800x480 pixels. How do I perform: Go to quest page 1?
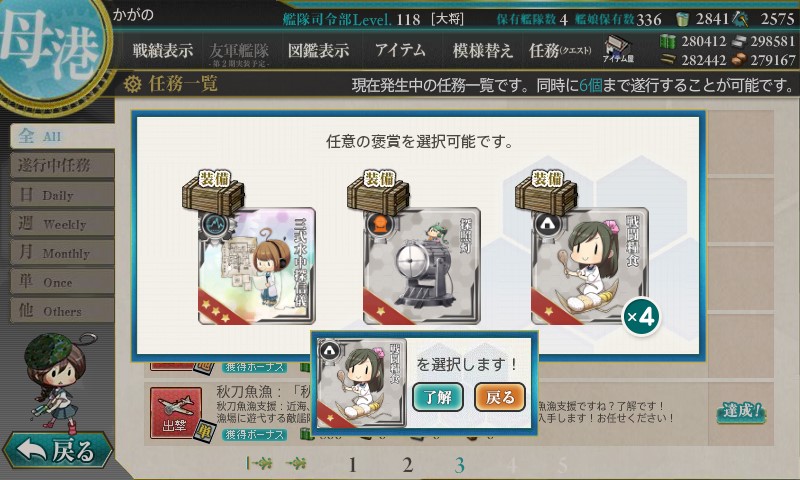[352, 465]
